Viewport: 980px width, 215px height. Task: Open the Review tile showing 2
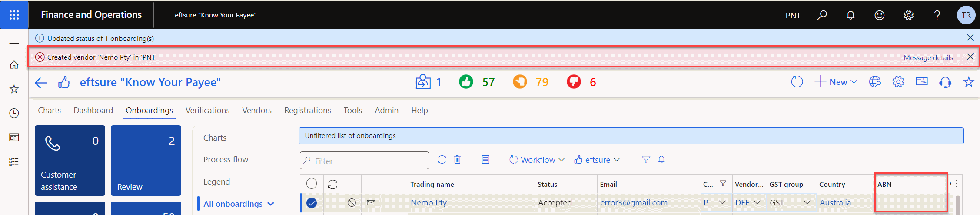coord(146,161)
